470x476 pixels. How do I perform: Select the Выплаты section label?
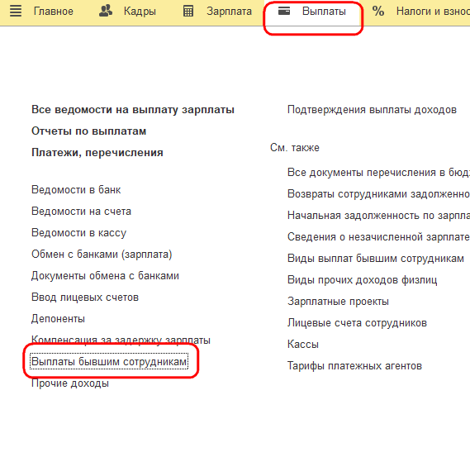point(324,12)
